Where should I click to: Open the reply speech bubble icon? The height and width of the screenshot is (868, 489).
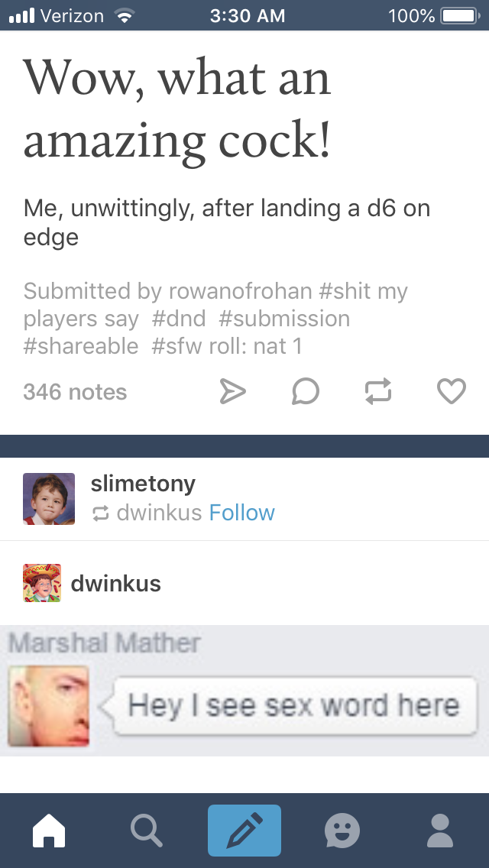(x=306, y=391)
